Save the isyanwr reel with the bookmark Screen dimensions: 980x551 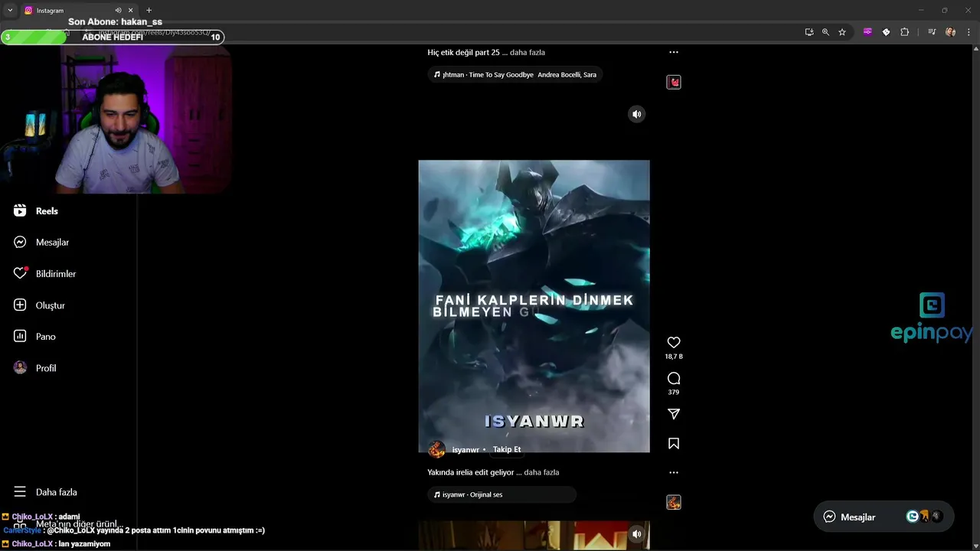pos(674,444)
